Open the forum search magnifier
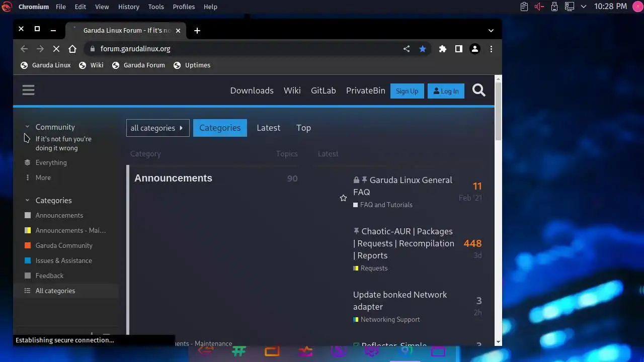 479,90
